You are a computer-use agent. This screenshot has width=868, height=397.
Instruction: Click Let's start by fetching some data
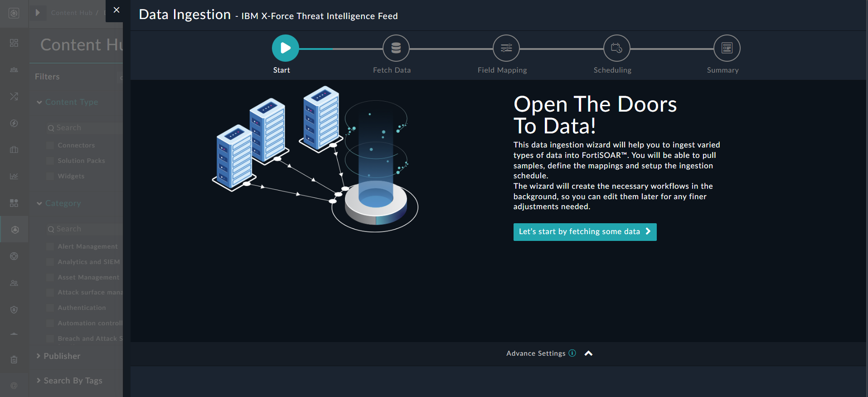(584, 232)
